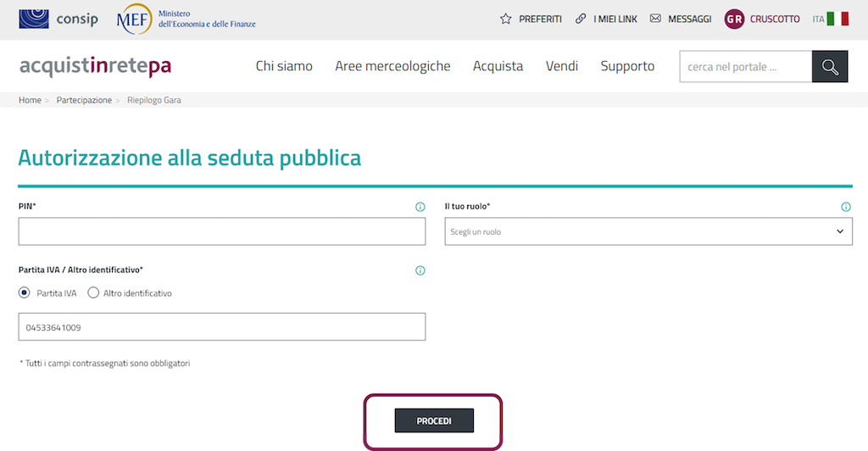Select the Altro identificativo radio option
The image size is (868, 451).
[x=93, y=293]
